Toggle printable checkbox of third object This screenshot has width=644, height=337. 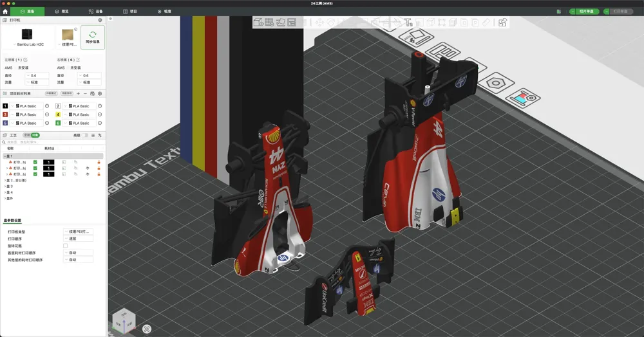35,174
